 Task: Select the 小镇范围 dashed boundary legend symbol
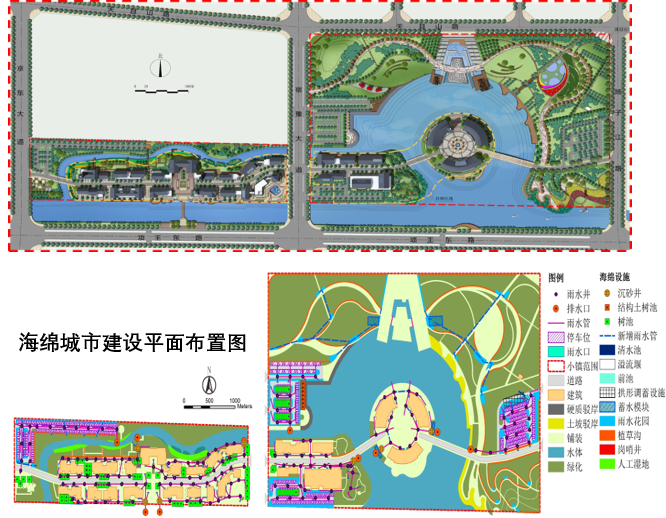click(557, 367)
